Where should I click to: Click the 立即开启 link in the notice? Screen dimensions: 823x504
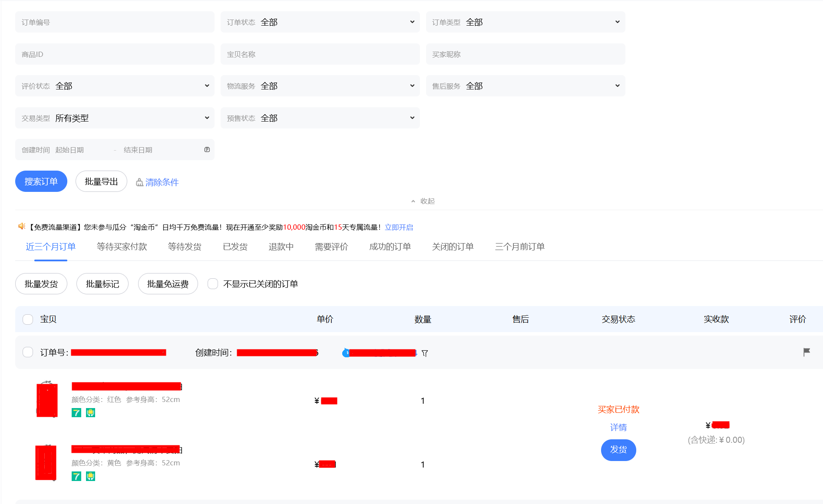tap(399, 227)
